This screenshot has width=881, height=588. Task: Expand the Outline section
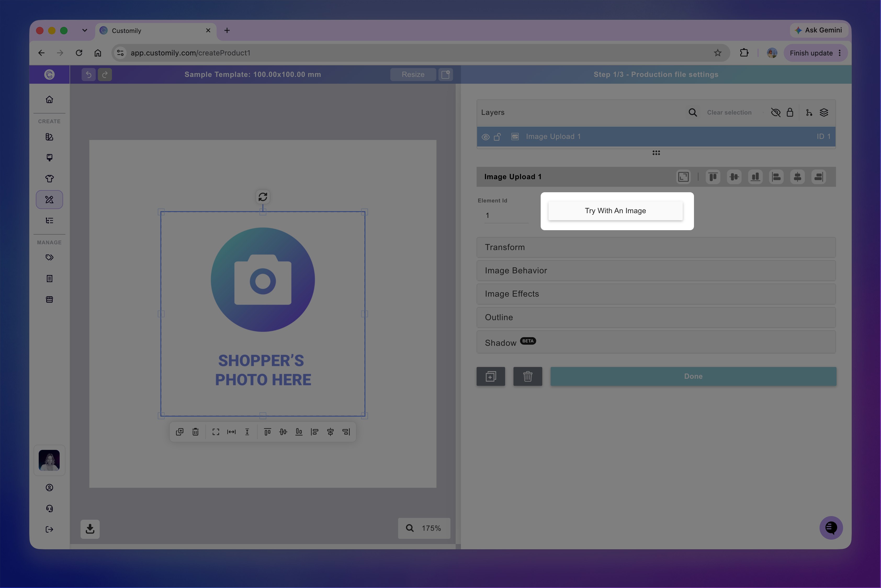point(656,317)
